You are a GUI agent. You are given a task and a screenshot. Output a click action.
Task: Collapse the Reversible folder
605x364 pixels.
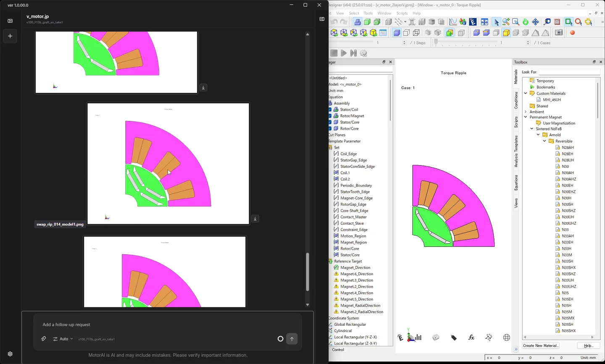pos(544,141)
